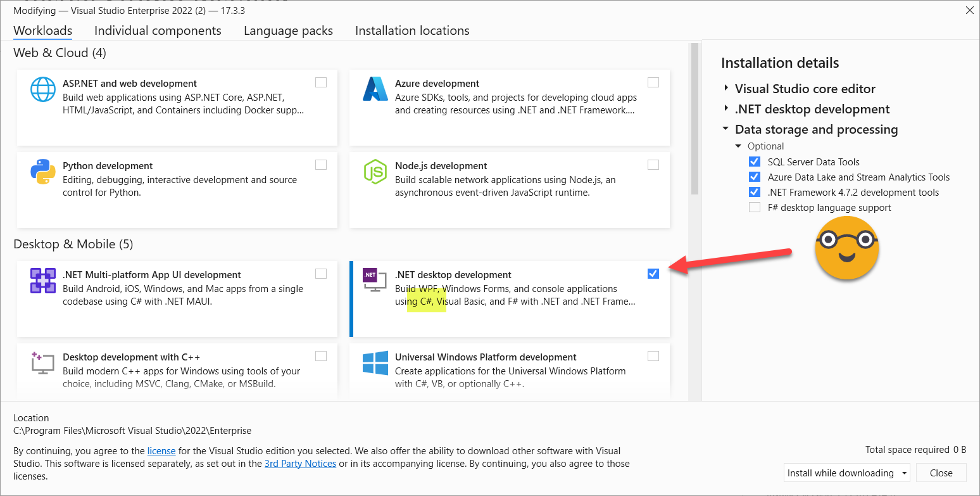Click the Universal Windows Platform logo icon
The image size is (980, 496).
pos(375,363)
